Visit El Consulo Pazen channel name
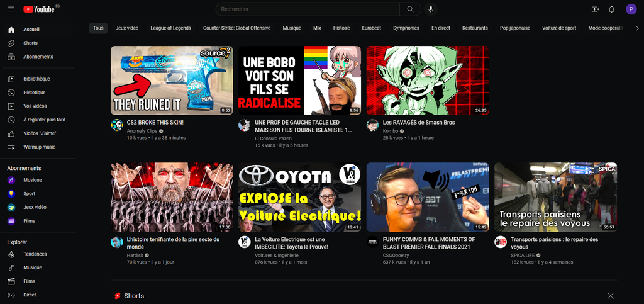644x304 pixels. coord(273,139)
